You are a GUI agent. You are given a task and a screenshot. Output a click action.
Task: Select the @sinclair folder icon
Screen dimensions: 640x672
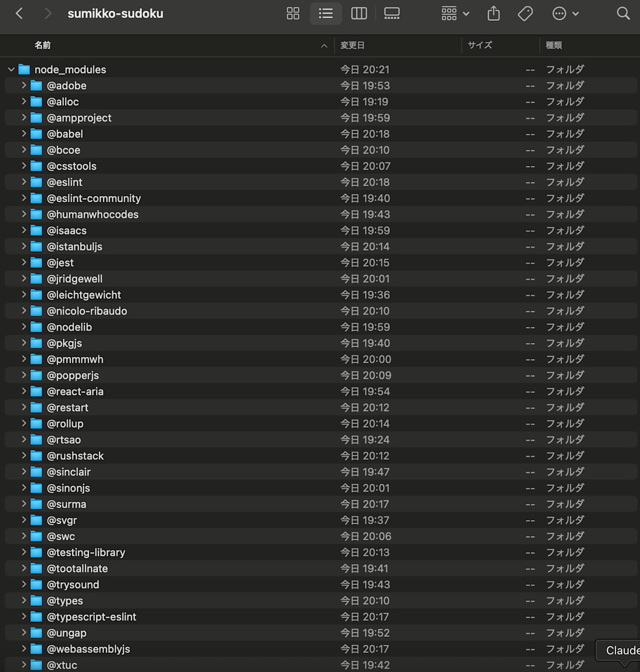pyautogui.click(x=36, y=472)
